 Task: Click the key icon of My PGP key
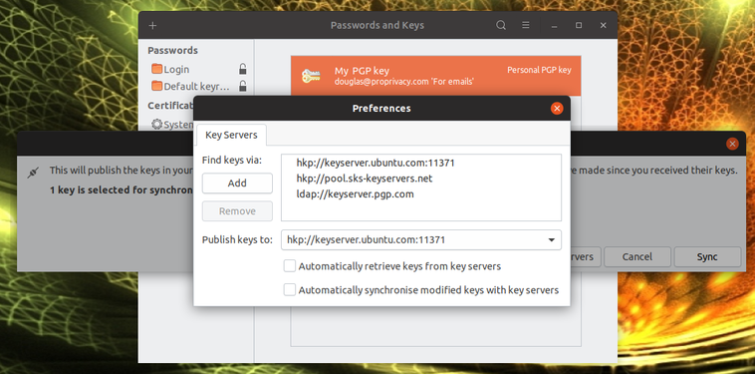[x=311, y=76]
